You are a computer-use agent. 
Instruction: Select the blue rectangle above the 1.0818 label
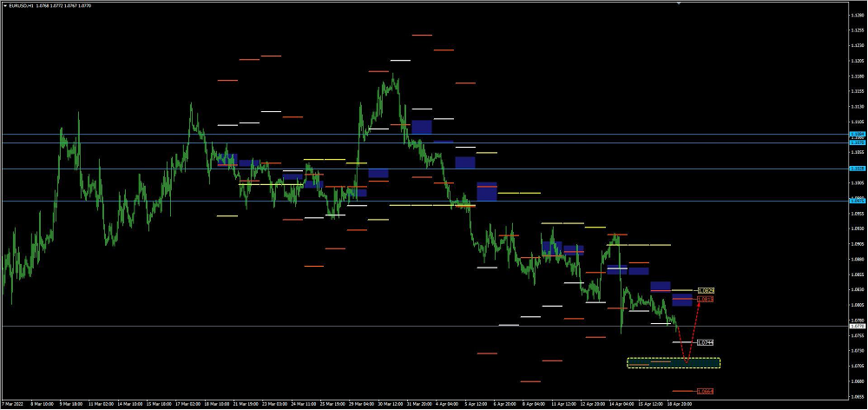click(x=682, y=300)
